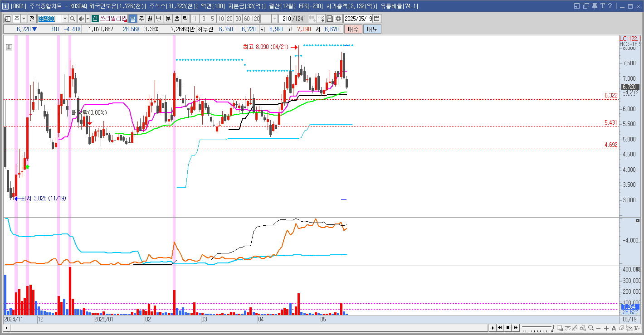Click the 6,322 price line label
Image resolution: width=644 pixels, height=335 pixels.
point(611,95)
